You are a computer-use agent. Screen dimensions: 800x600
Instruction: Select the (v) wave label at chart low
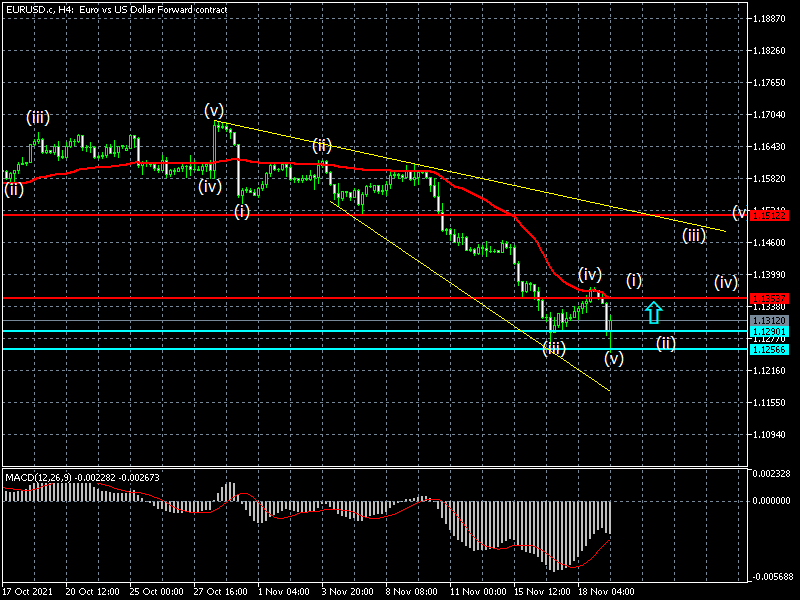click(x=614, y=357)
